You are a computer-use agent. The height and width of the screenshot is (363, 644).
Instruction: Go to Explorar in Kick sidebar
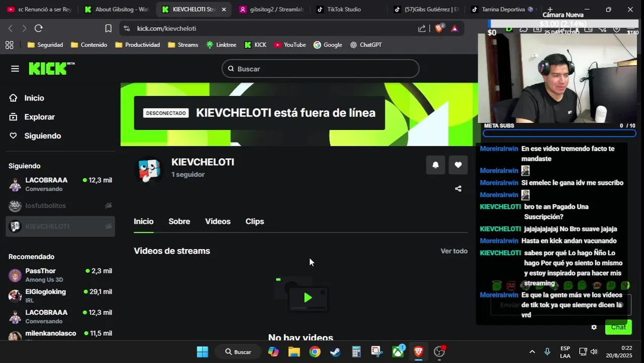coord(39,117)
